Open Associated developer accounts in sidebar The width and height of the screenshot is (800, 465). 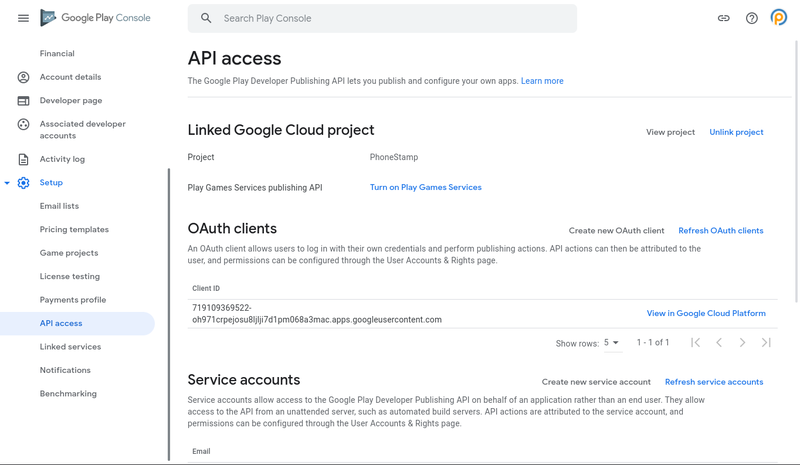(x=83, y=130)
